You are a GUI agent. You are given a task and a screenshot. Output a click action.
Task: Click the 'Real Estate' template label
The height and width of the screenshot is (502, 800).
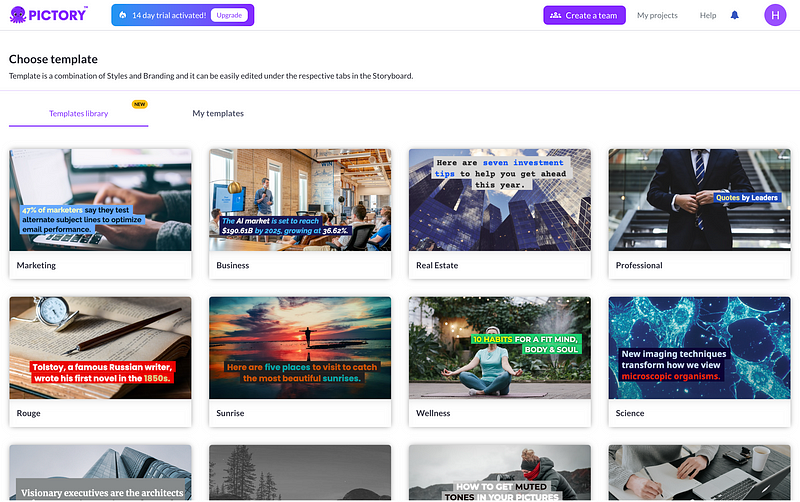pos(437,265)
